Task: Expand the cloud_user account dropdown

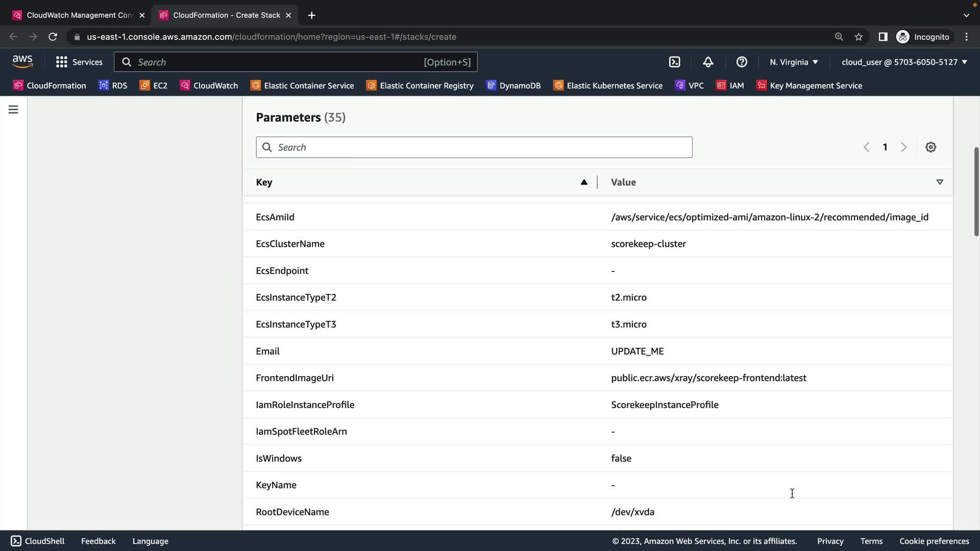Action: (x=904, y=62)
